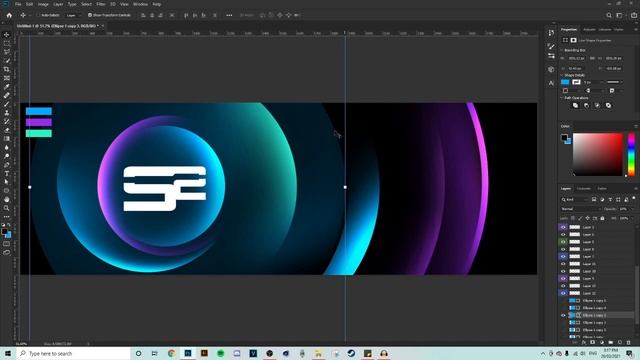The image size is (640, 360).
Task: Select the Lasso tool
Action: click(7, 52)
